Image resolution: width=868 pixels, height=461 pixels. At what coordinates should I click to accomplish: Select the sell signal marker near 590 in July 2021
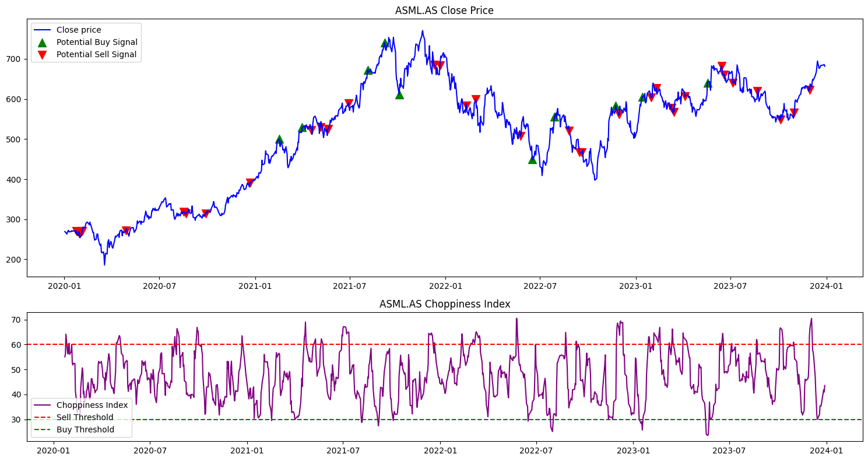tap(349, 103)
